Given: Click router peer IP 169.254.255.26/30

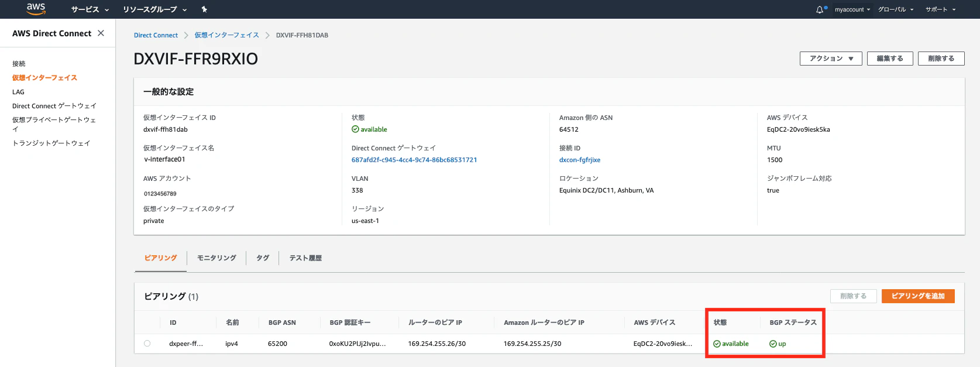Looking at the screenshot, I should (x=437, y=344).
